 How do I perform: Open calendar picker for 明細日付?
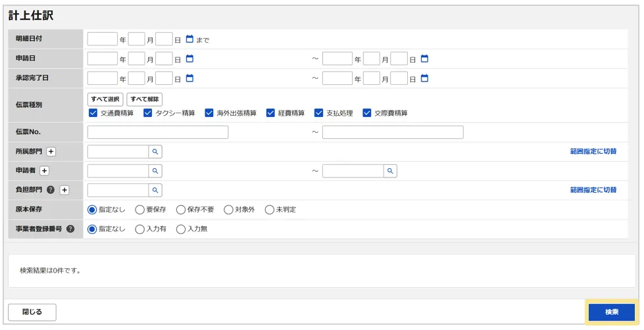(189, 39)
